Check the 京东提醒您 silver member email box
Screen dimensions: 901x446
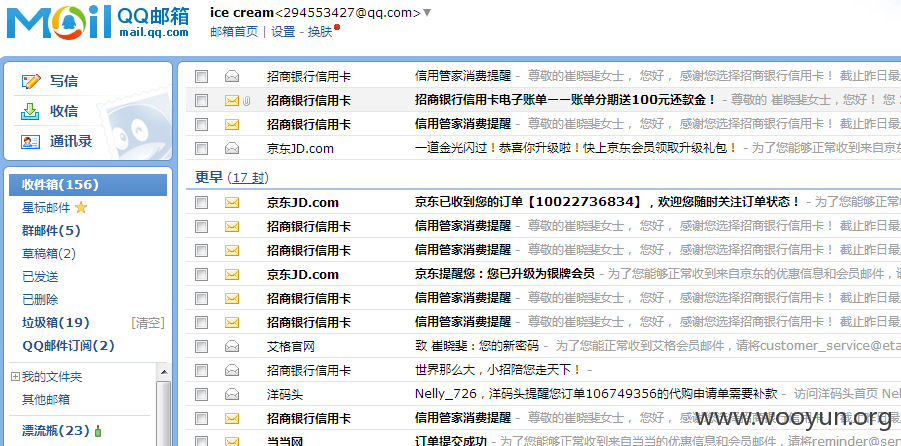(201, 274)
